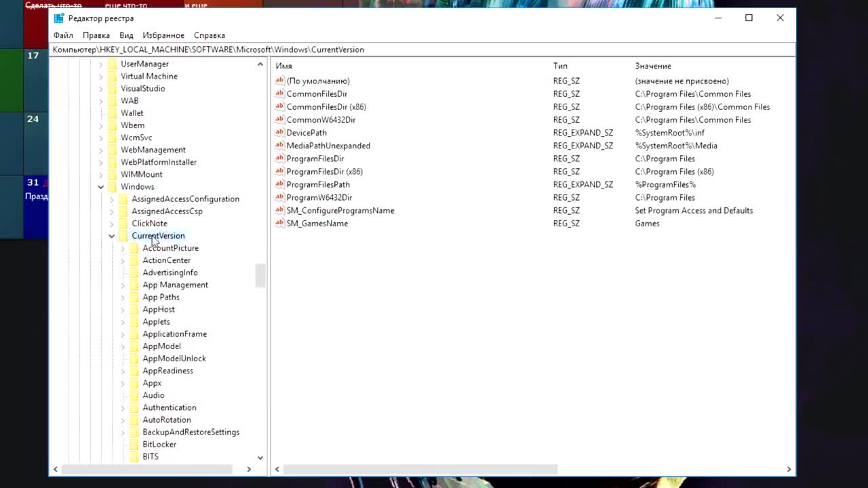This screenshot has width=868, height=488.
Task: Click the Registry Editor app icon in title bar
Action: coord(59,18)
